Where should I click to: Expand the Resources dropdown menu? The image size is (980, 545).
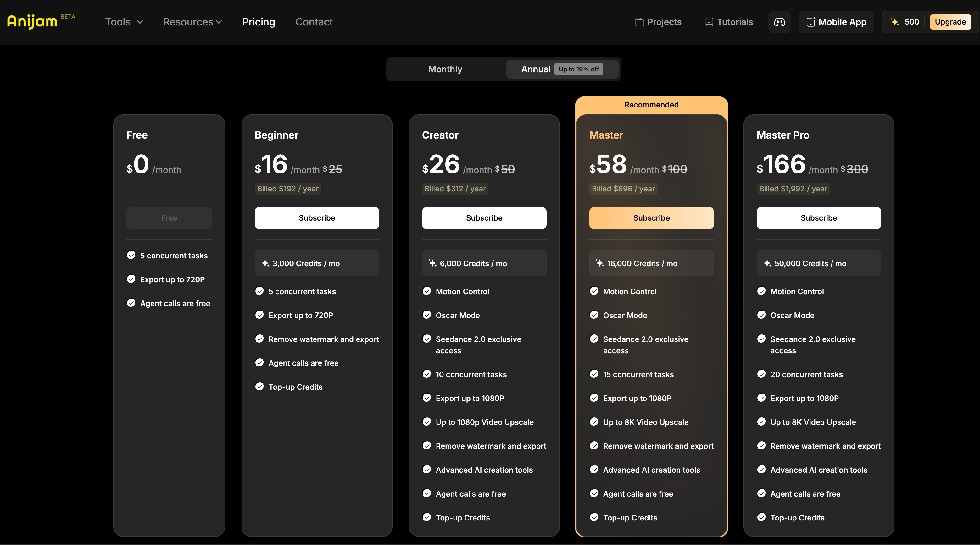point(192,22)
